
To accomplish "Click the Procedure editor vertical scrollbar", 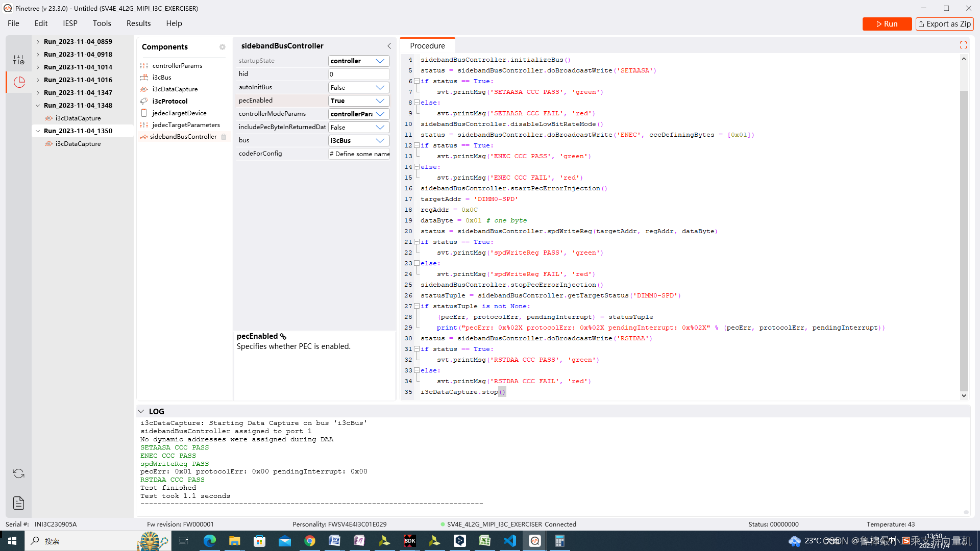I will pos(964,240).
